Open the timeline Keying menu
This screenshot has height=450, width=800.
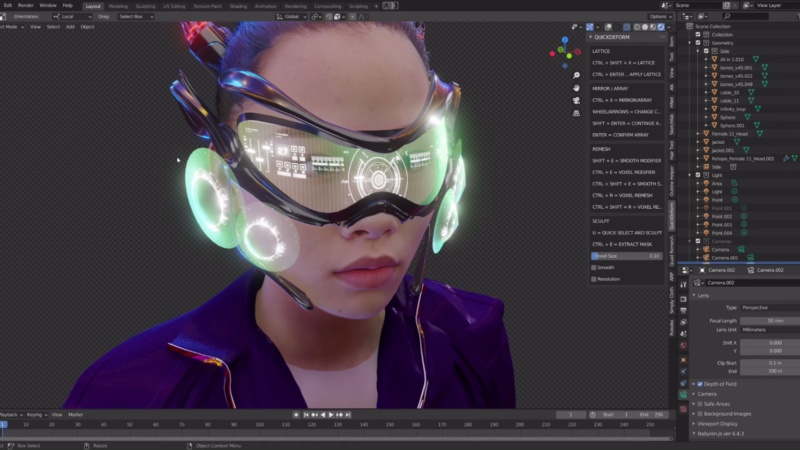click(36, 415)
